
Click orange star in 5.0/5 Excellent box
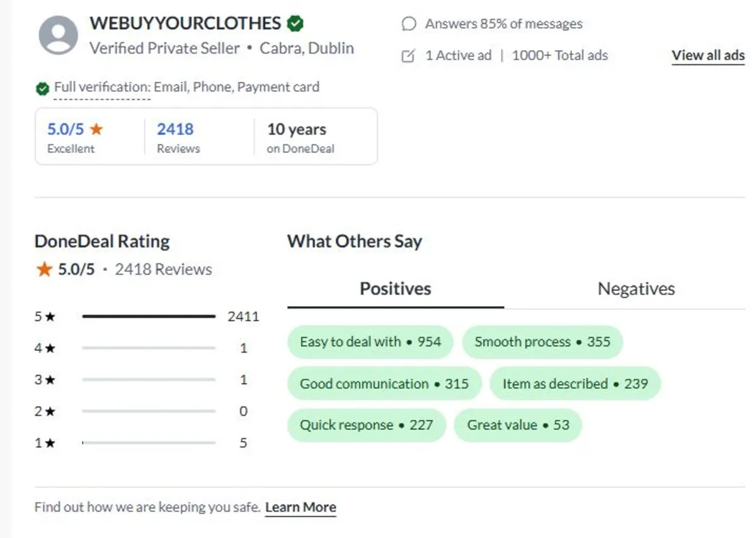96,129
